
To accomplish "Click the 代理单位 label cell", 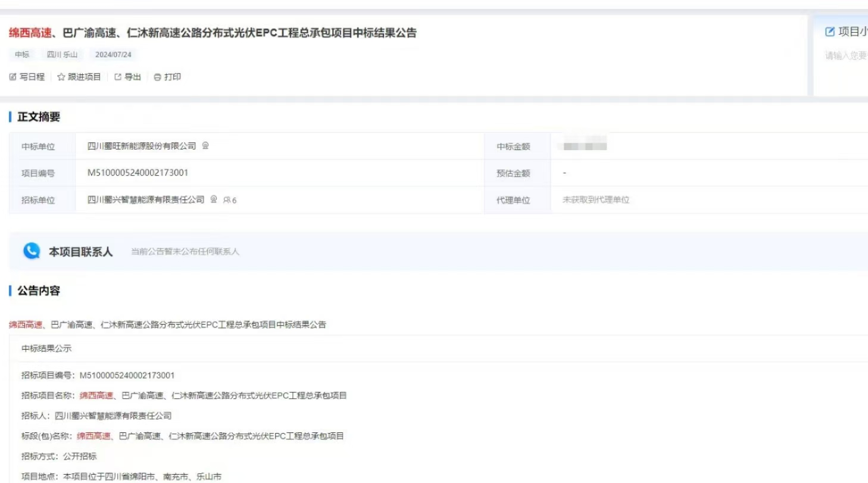I will (517, 200).
